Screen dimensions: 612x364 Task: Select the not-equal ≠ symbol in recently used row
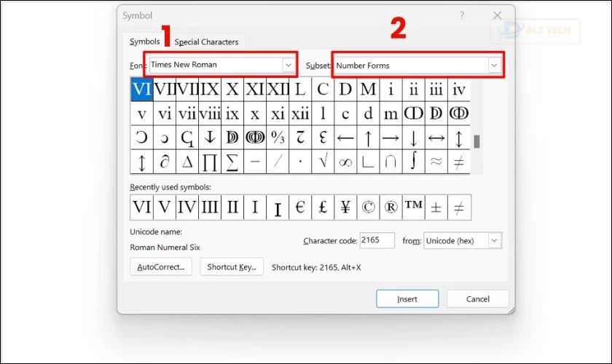(459, 207)
